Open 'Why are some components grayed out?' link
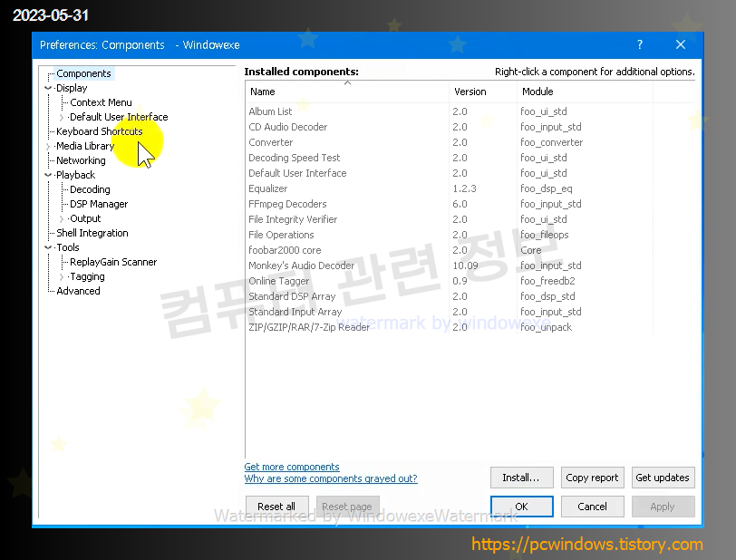This screenshot has width=736, height=560. (331, 478)
